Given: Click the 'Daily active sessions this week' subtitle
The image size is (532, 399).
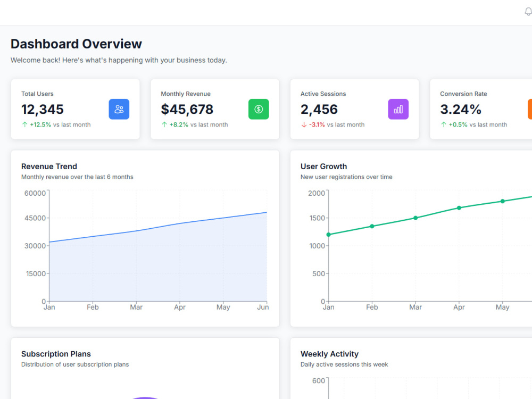Looking at the screenshot, I should click(344, 364).
